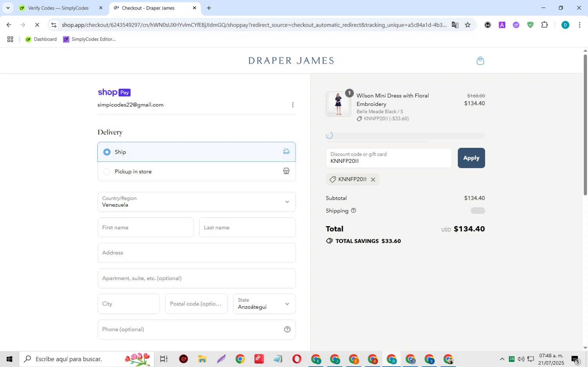
Task: Go back to the previous page
Action: (x=9, y=25)
